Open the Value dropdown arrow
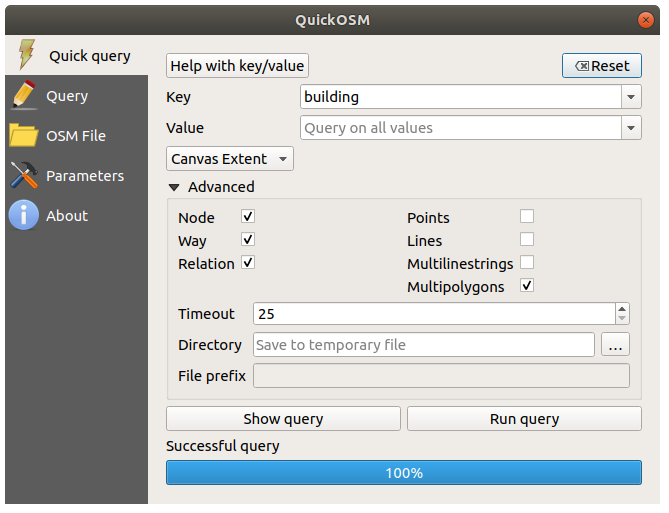 pyautogui.click(x=631, y=128)
